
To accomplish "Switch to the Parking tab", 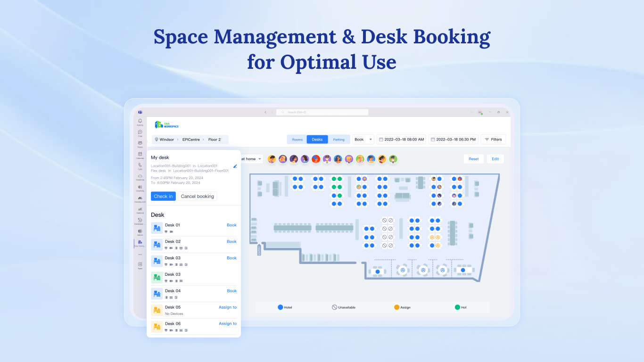I will click(x=339, y=140).
